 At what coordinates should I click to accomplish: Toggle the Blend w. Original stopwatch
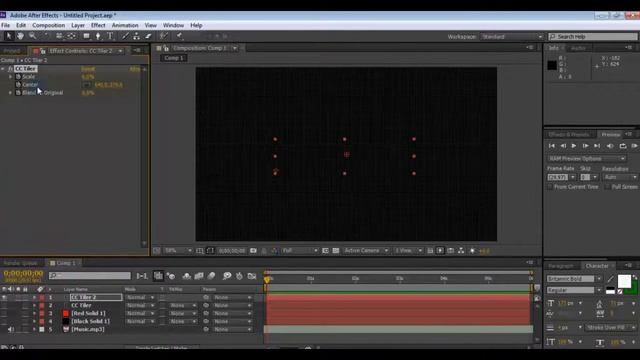18,93
